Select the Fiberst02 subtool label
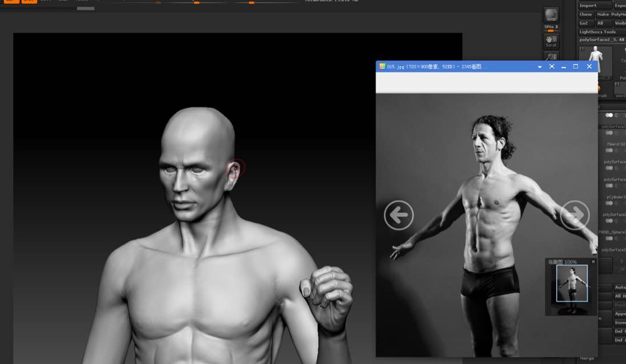The width and height of the screenshot is (626, 364). click(616, 144)
